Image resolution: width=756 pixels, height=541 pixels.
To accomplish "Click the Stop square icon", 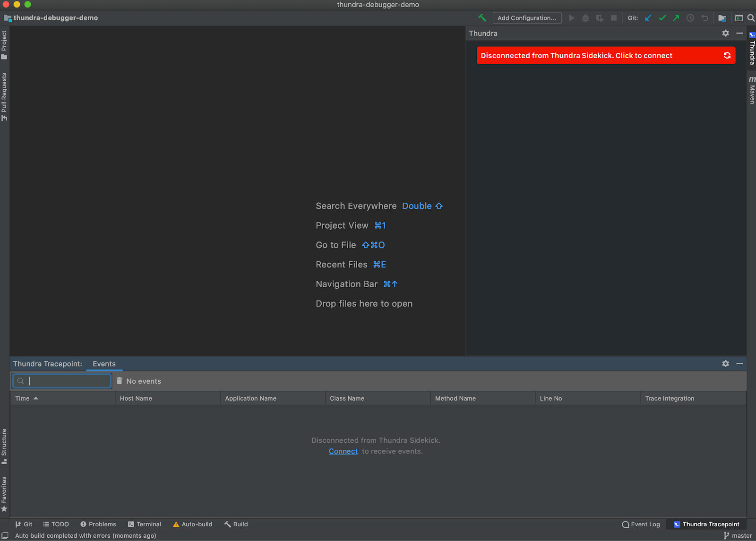I will click(x=614, y=18).
